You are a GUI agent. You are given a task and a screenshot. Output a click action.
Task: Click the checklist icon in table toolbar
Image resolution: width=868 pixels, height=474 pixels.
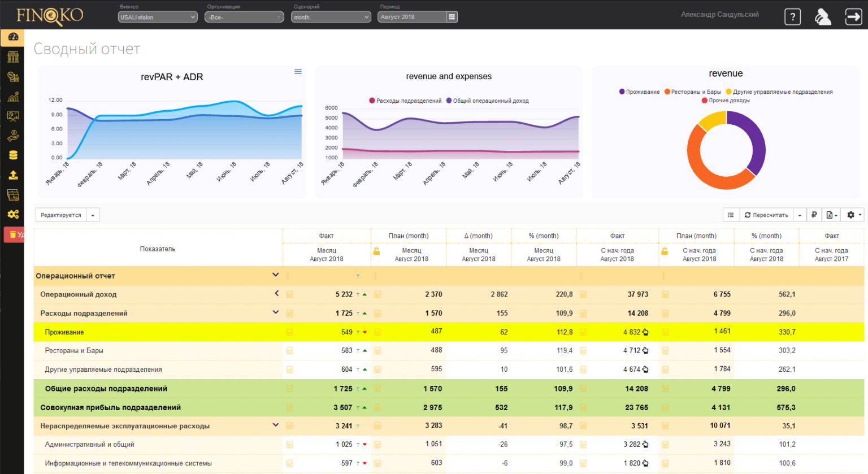tap(731, 215)
